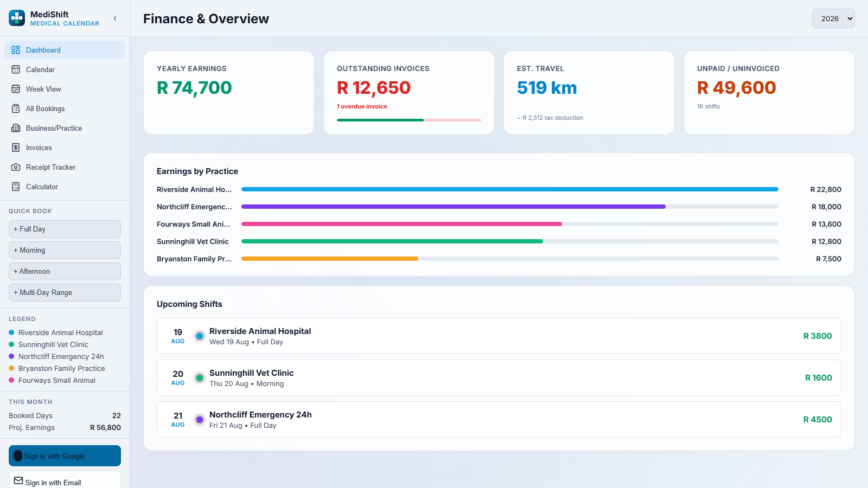The height and width of the screenshot is (488, 868).
Task: Click the outstanding invoices progress bar
Action: (x=409, y=120)
